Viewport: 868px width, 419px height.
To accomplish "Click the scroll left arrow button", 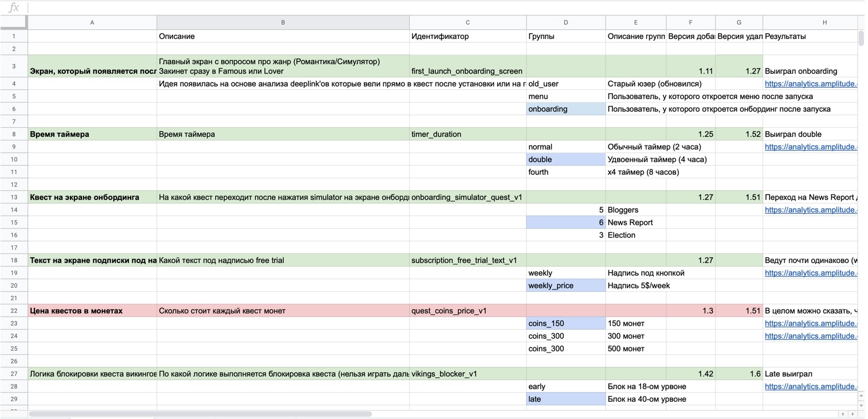I will (842, 414).
